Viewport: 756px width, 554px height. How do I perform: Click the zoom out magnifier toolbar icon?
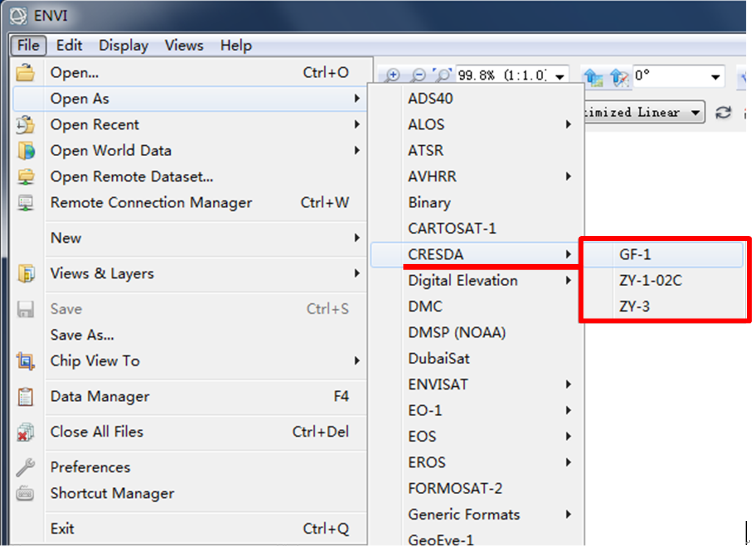[x=418, y=76]
